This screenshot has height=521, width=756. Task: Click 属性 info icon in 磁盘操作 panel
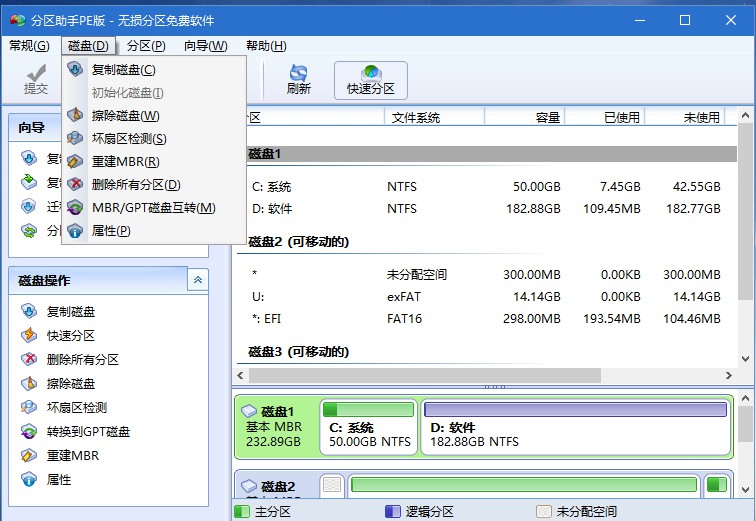(x=29, y=480)
